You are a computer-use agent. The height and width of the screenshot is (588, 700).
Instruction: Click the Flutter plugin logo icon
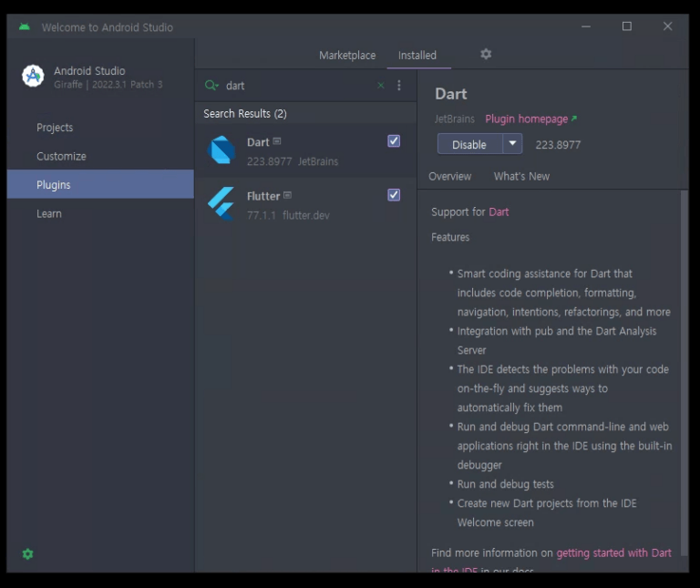(221, 204)
